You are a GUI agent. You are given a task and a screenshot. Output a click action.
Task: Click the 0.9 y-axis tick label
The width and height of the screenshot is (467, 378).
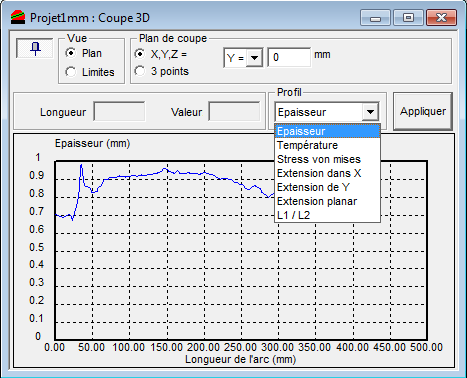pyautogui.click(x=36, y=175)
